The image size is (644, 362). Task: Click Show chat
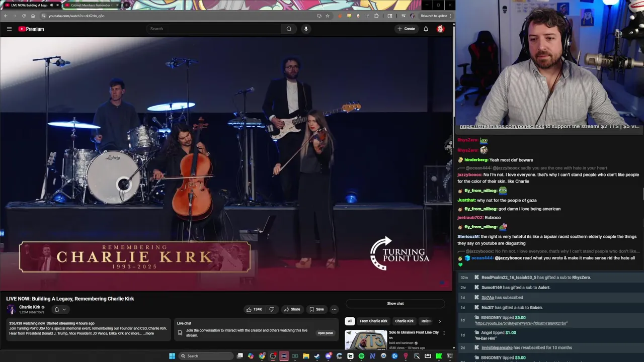coord(395,303)
